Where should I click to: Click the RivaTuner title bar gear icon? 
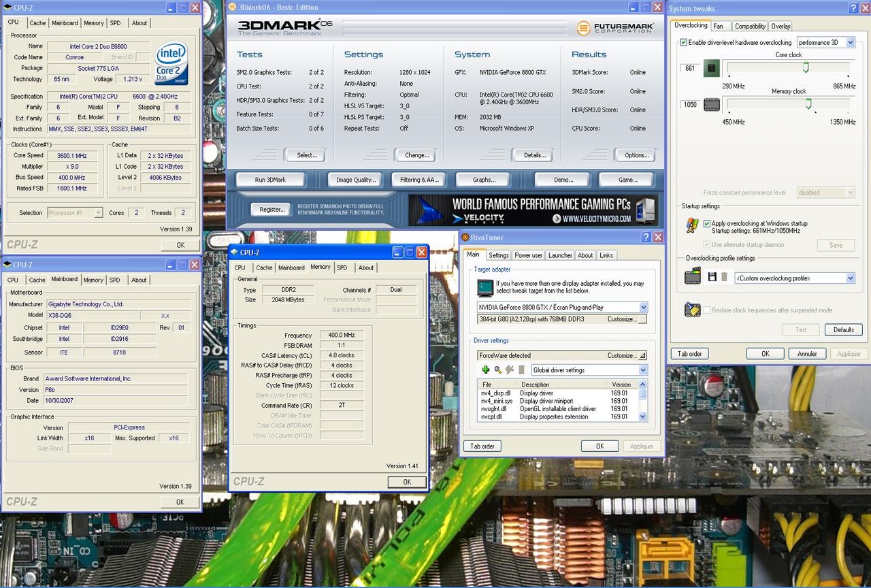point(465,238)
